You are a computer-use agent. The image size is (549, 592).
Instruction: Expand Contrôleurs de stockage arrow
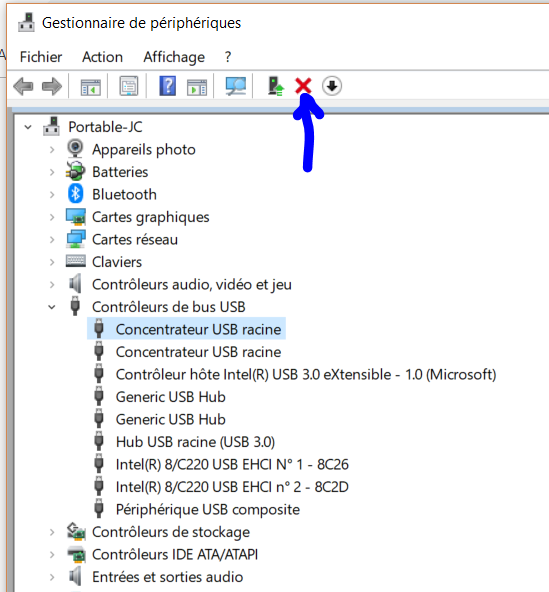52,532
